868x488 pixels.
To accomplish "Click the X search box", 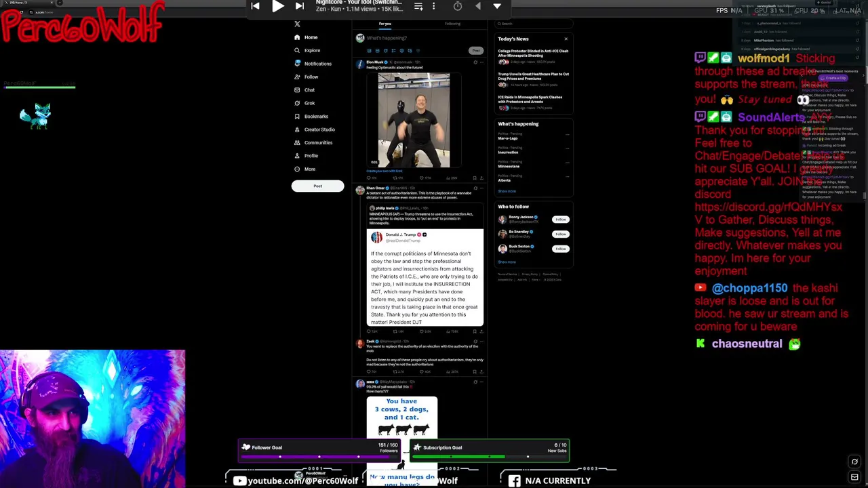I will (534, 24).
